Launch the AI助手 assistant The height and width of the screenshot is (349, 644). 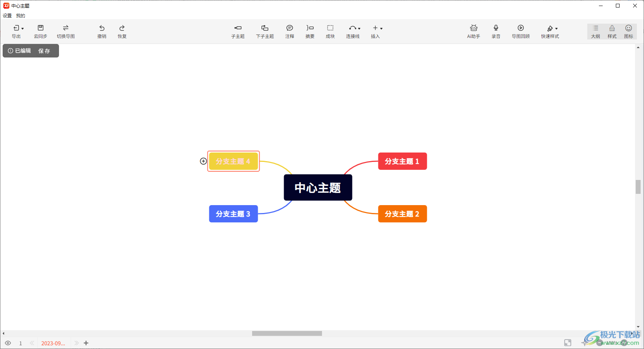point(474,32)
